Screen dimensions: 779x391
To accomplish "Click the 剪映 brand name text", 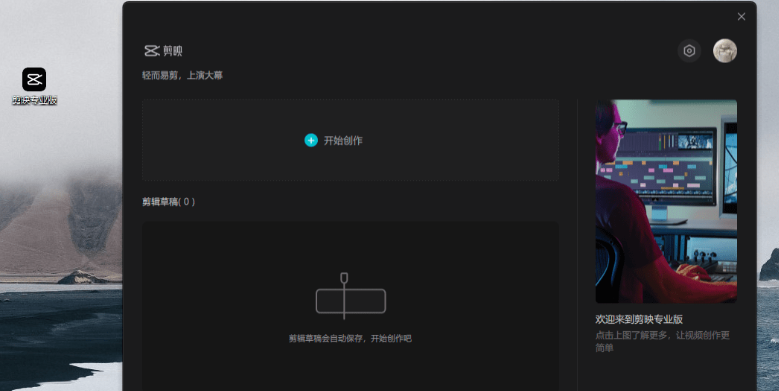I will (173, 51).
